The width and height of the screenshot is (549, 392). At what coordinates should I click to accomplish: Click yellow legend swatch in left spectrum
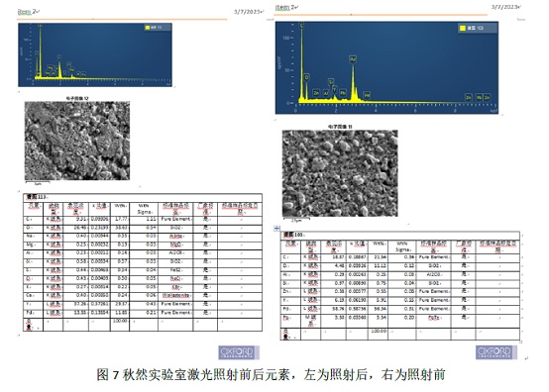(x=148, y=28)
